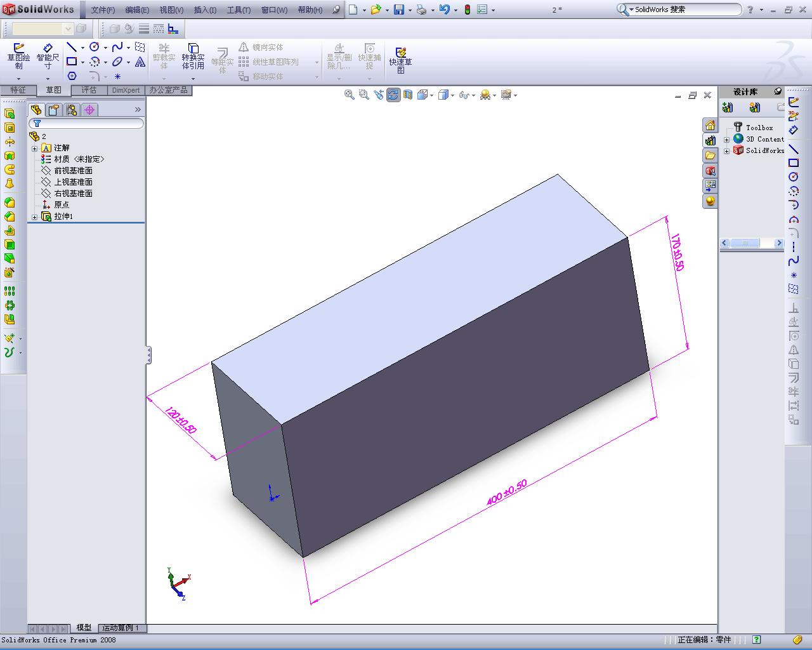The height and width of the screenshot is (650, 812).
Task: Switch to the 特征 features tab
Action: tap(18, 90)
